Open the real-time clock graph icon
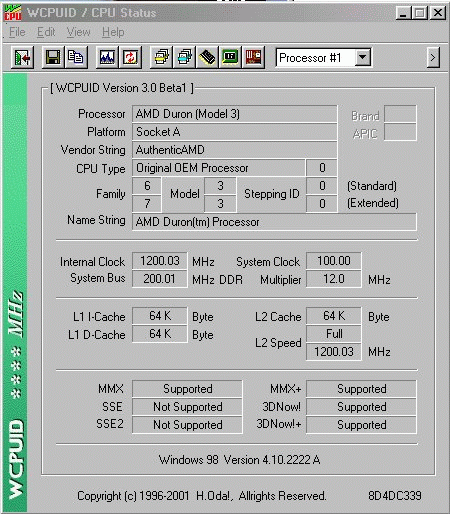Image resolution: width=450 pixels, height=514 pixels. click(107, 58)
